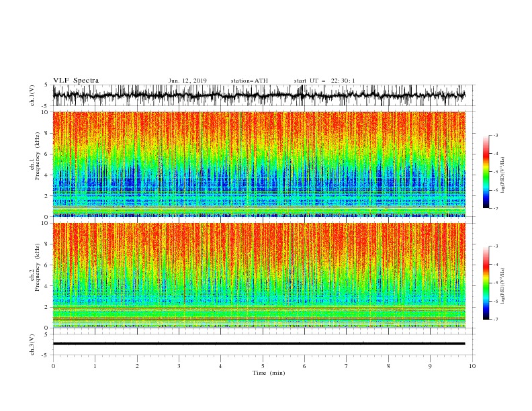Click the time axis tick label "2"
The height and width of the screenshot is (411, 532).
pyautogui.click(x=137, y=366)
